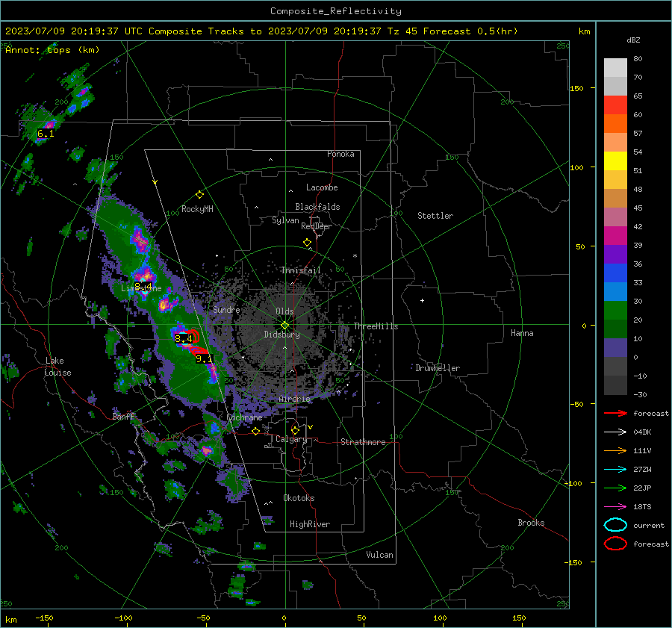The width and height of the screenshot is (672, 628).
Task: Click the white plus marker west of Hanna
Action: click(x=422, y=300)
